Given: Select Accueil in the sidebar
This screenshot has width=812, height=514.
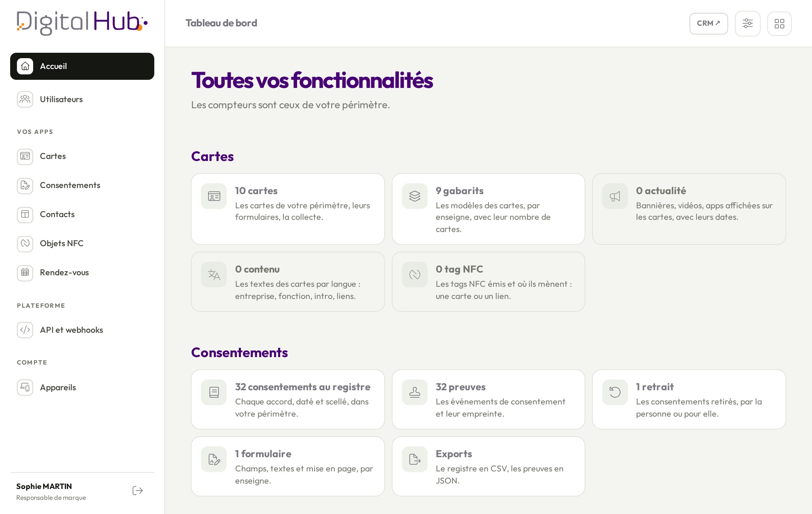Looking at the screenshot, I should point(82,66).
